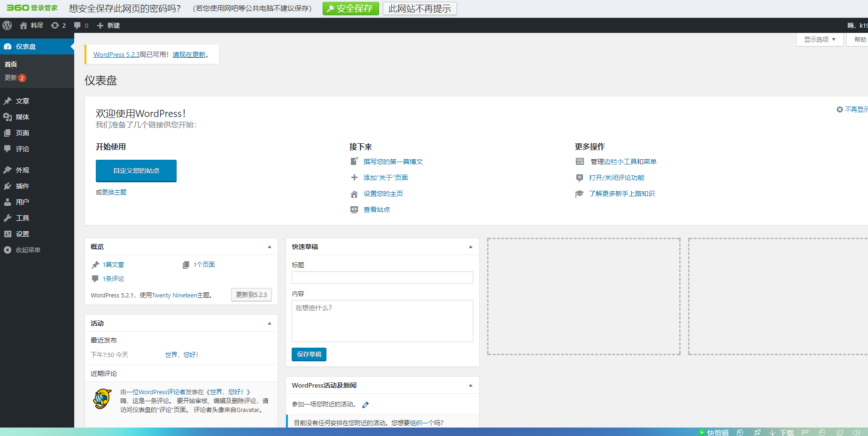
Task: Click the 360 登录管家 logo
Action: pos(32,8)
